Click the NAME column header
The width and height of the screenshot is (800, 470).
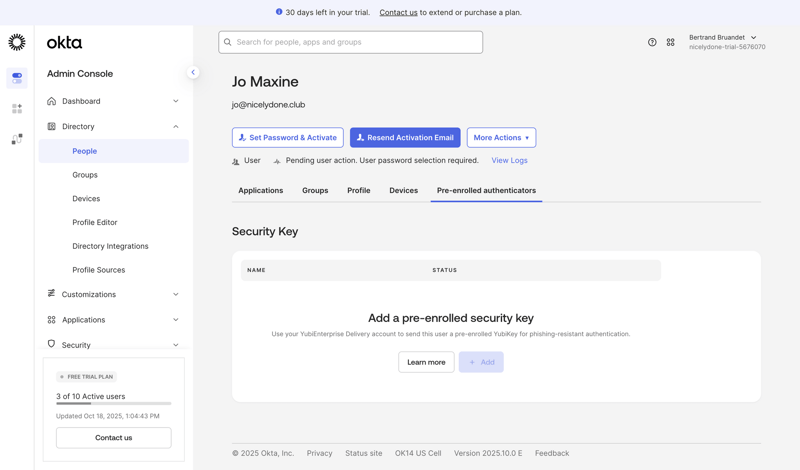pyautogui.click(x=256, y=270)
